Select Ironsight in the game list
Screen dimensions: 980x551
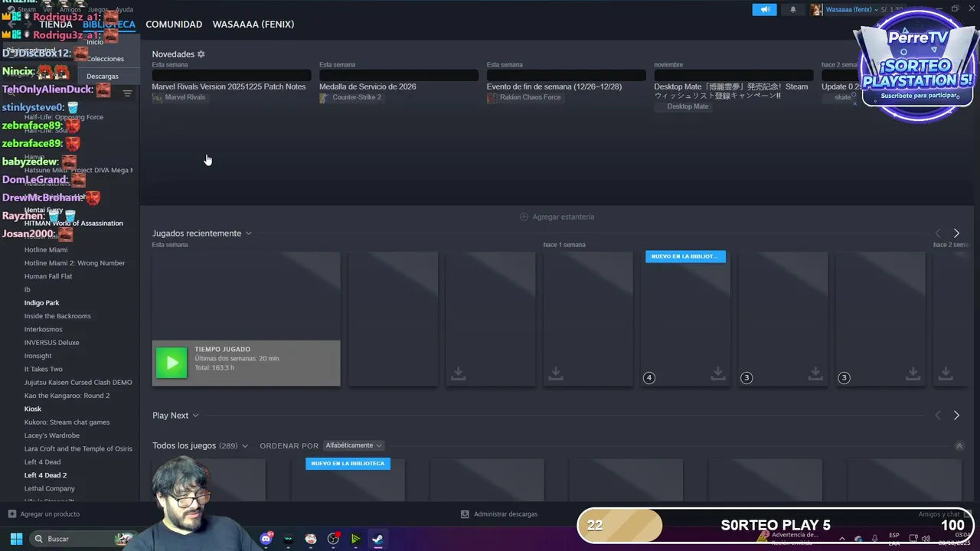pyautogui.click(x=38, y=356)
